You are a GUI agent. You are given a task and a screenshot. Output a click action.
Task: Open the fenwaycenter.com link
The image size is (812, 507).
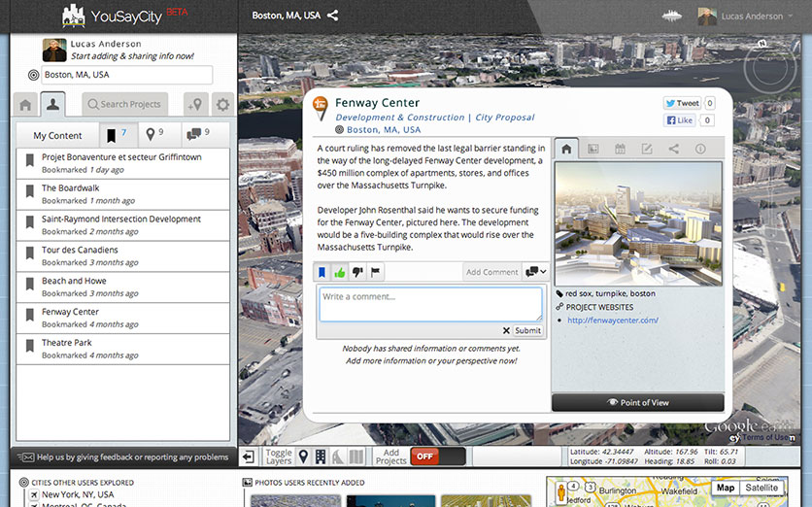(613, 321)
